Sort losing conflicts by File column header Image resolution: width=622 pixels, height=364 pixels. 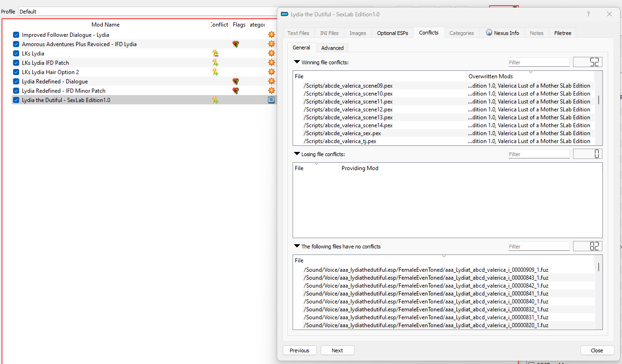(x=316, y=168)
